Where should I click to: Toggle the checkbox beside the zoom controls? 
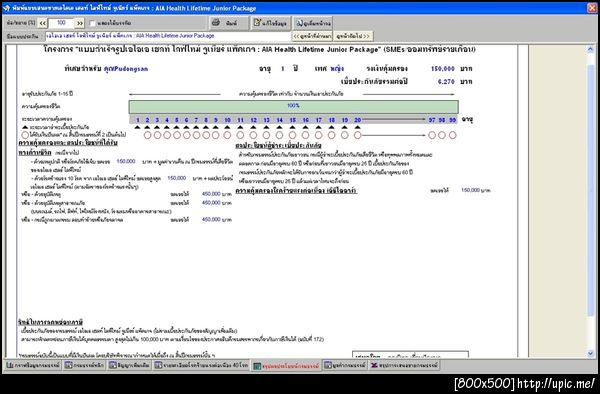tap(92, 23)
